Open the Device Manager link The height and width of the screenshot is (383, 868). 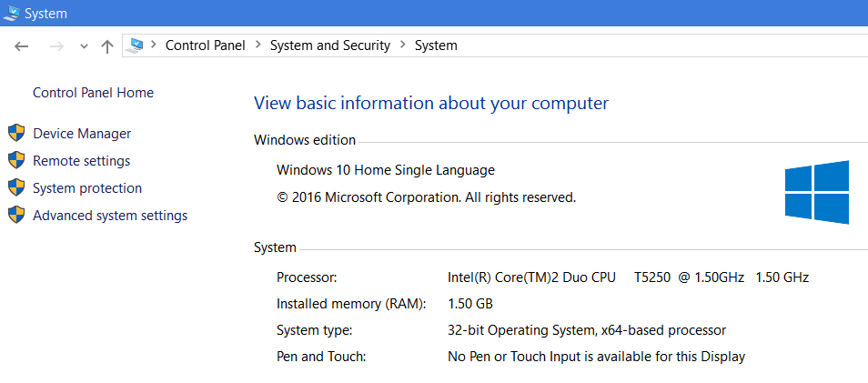coord(82,134)
